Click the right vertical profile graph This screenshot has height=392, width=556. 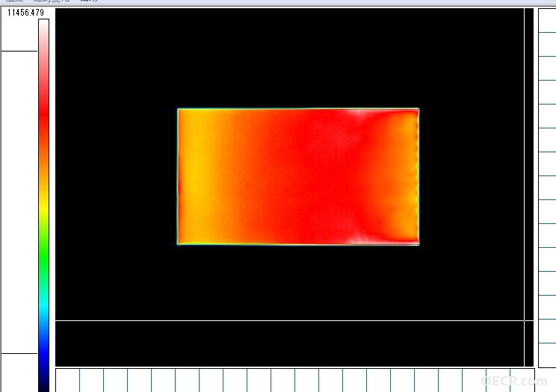[x=547, y=188]
